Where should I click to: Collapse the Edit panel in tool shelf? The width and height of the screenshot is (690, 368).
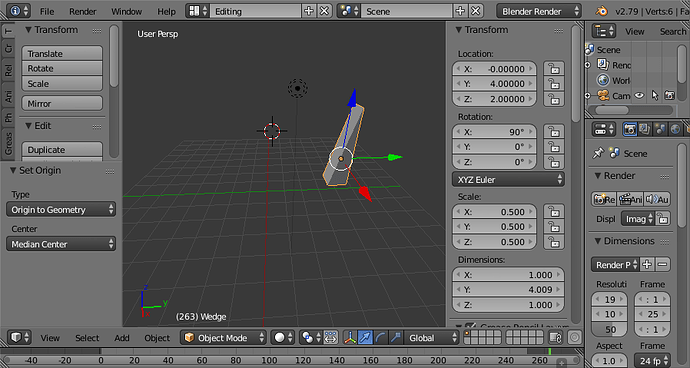pos(28,126)
